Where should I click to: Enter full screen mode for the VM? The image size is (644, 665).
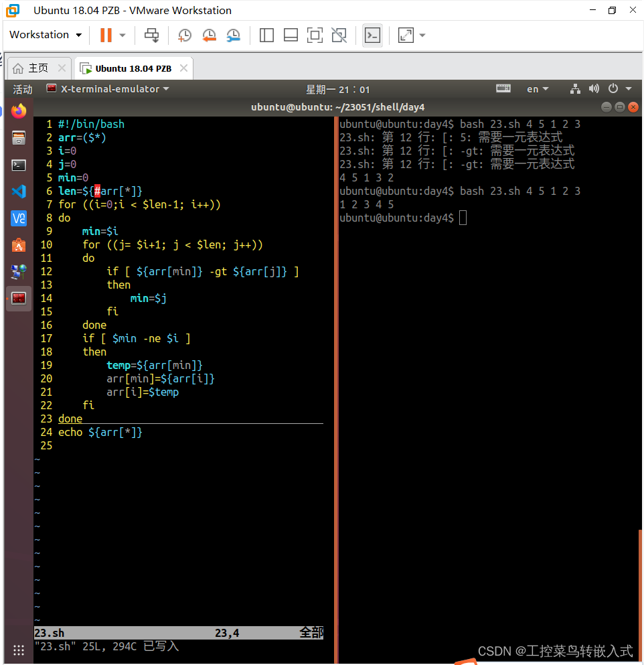tap(315, 35)
